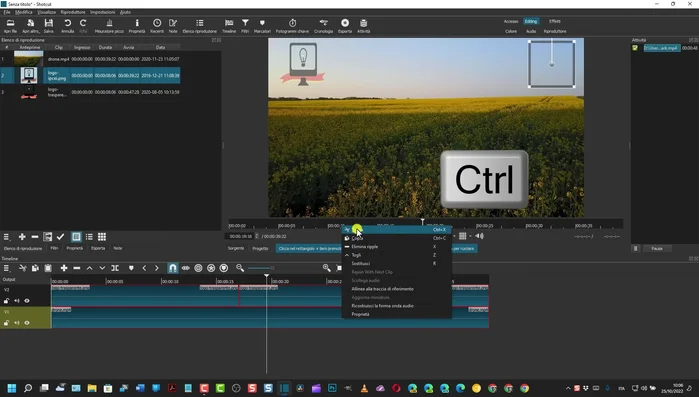The height and width of the screenshot is (397, 699).
Task: Show Elenco riproduzione via toolbar icon
Action: (200, 26)
